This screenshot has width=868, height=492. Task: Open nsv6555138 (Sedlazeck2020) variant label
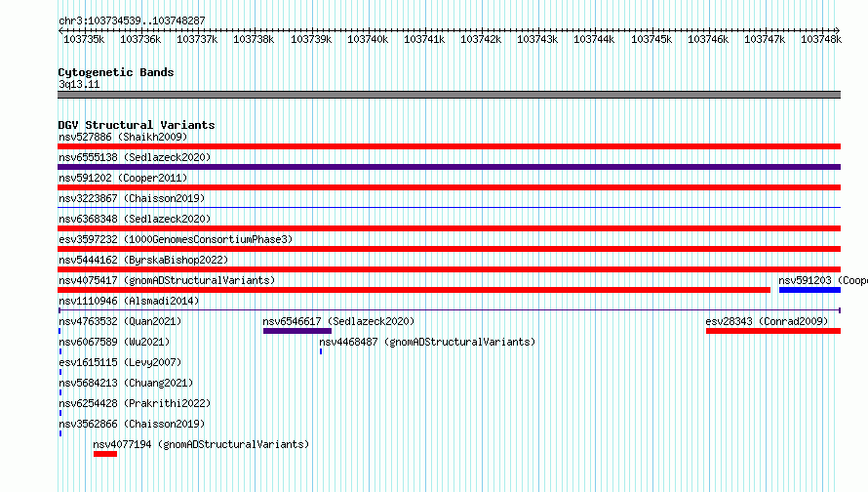(x=135, y=157)
